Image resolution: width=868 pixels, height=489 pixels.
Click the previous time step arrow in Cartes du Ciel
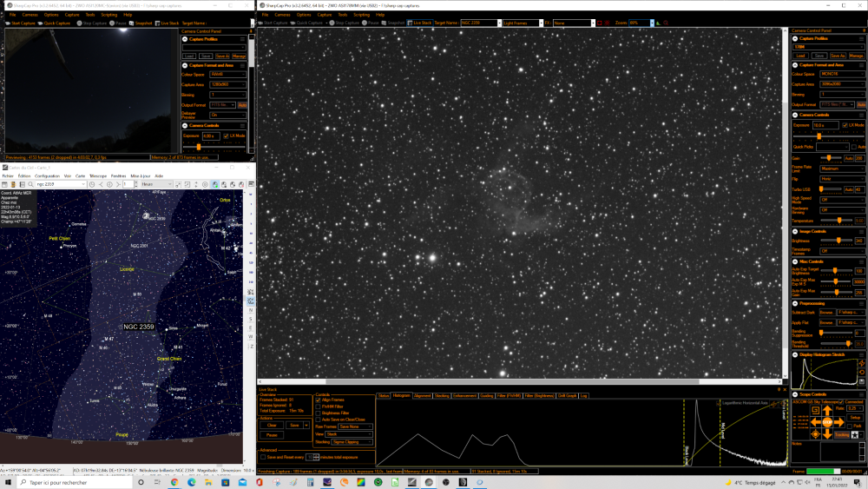coord(102,184)
